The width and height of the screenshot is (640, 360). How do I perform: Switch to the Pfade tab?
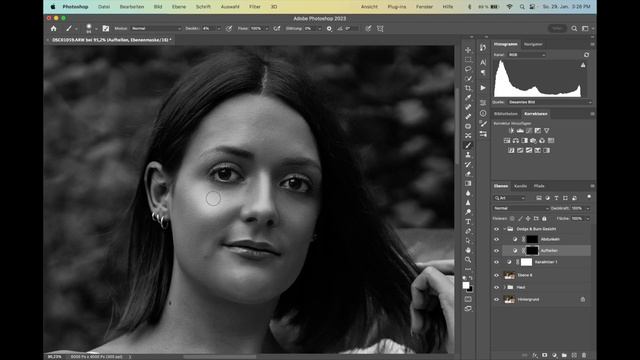click(x=539, y=186)
